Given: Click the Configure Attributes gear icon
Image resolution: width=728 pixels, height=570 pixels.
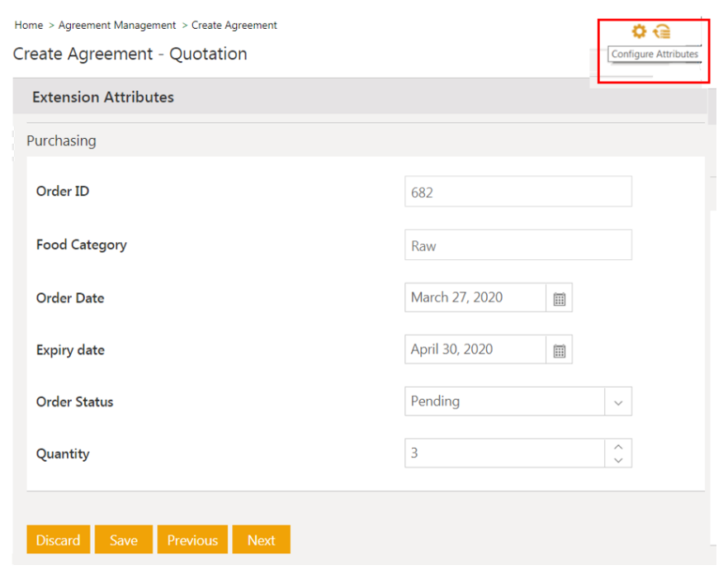Looking at the screenshot, I should [x=638, y=31].
